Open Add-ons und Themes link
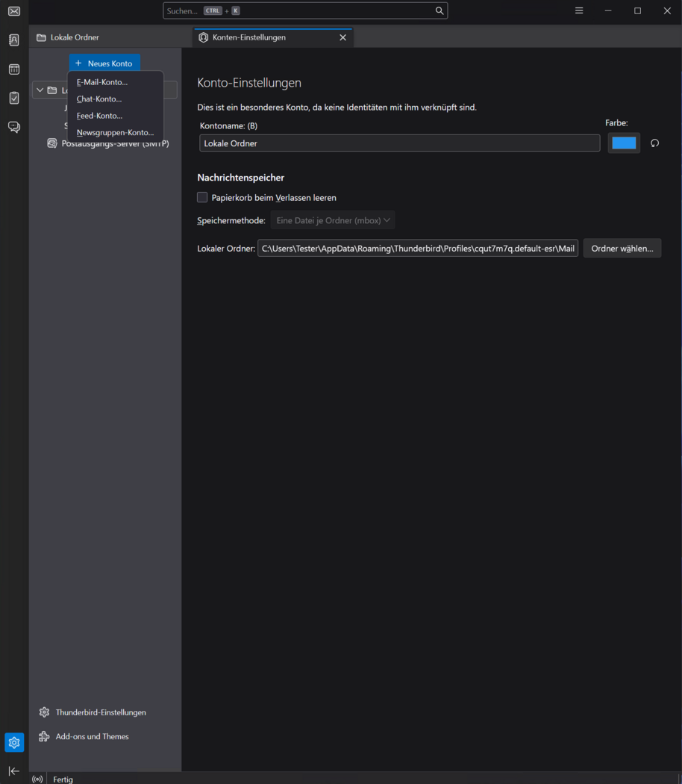The width and height of the screenshot is (682, 784). 93,736
